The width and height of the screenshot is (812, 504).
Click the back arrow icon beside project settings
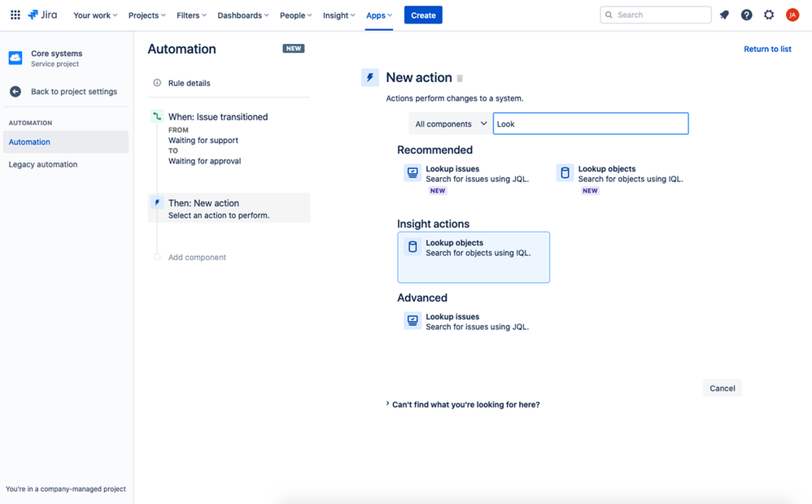click(15, 92)
